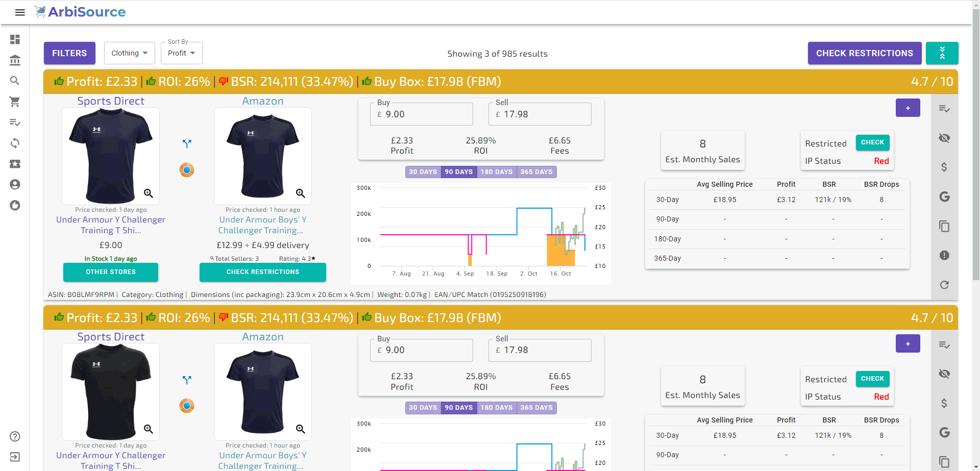This screenshot has height=471, width=980.
Task: Open the dashboard icon in the sidebar
Action: click(15, 39)
